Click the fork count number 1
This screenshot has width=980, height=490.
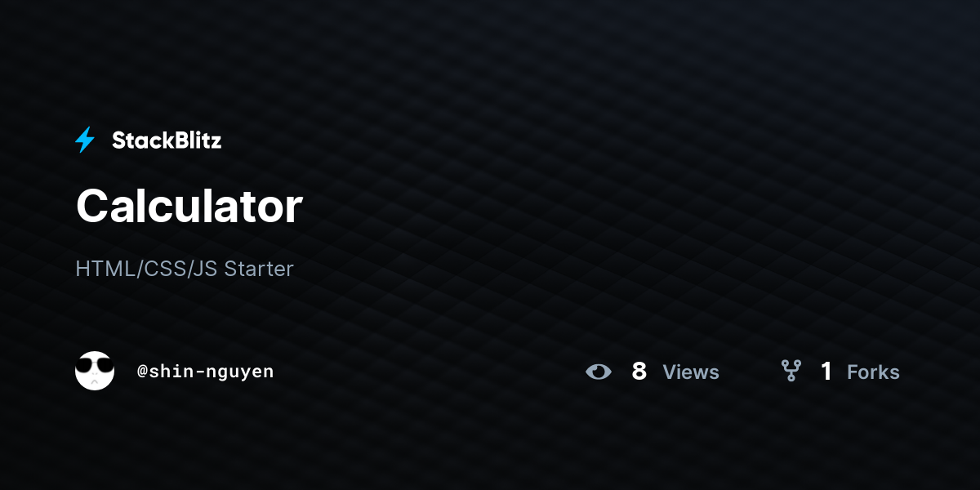(826, 372)
